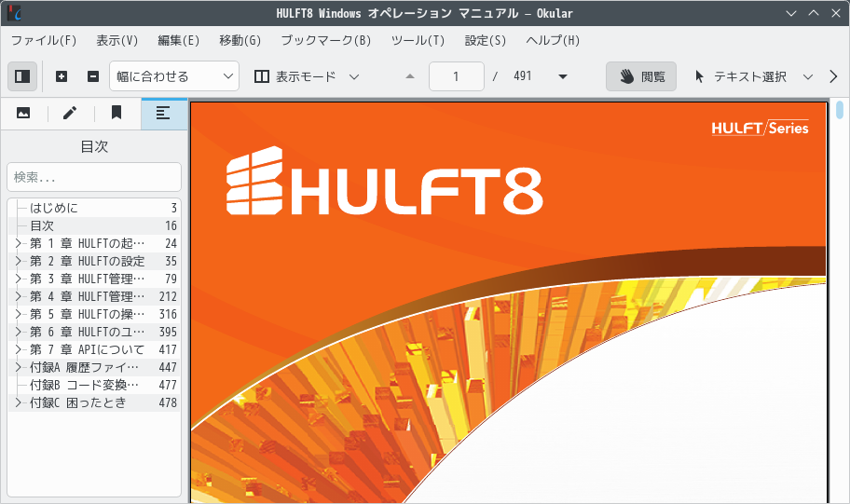Expand 第 2 章 HULFTの設定 tree node

tap(18, 261)
